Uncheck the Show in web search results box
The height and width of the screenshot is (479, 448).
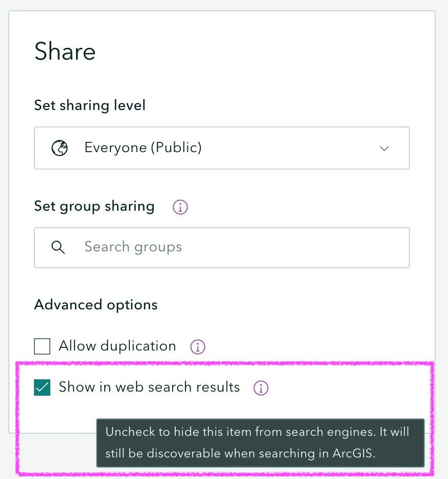(x=42, y=388)
